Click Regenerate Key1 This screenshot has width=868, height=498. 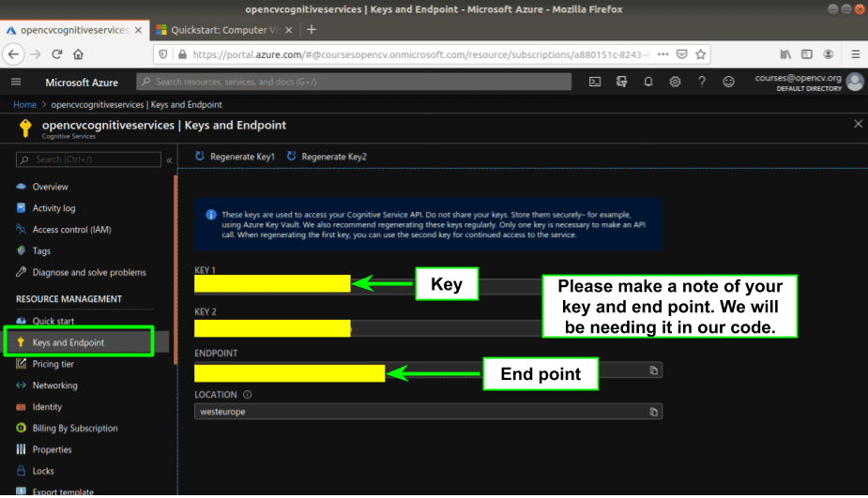pyautogui.click(x=235, y=157)
